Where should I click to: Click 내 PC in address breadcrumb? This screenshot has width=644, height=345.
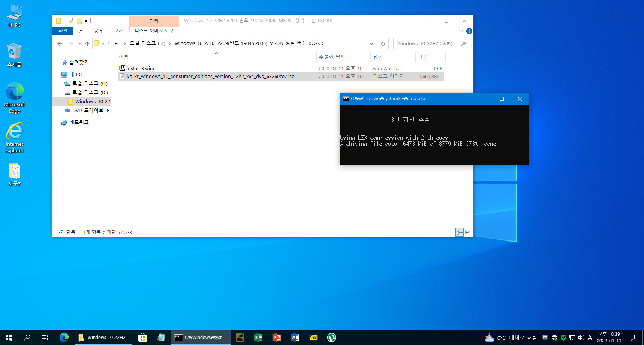pyautogui.click(x=114, y=43)
